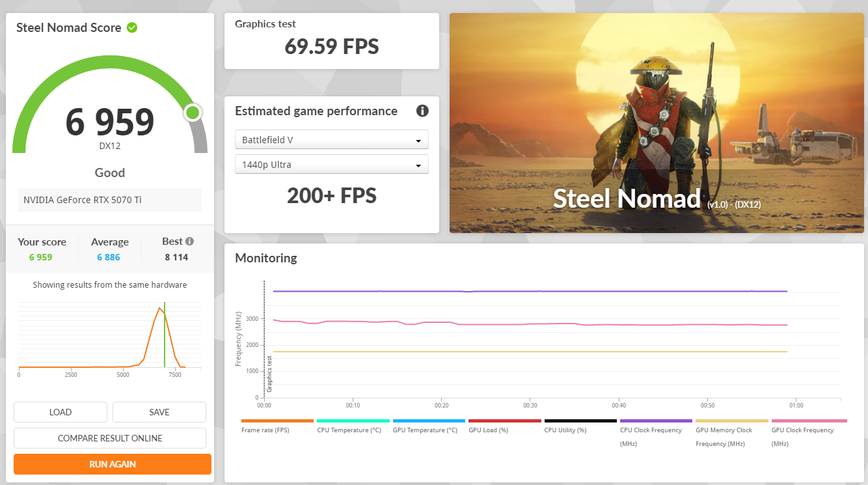Screen dimensions: 868x485
Task: Click the red GPU Load legend swatch
Action: point(504,421)
